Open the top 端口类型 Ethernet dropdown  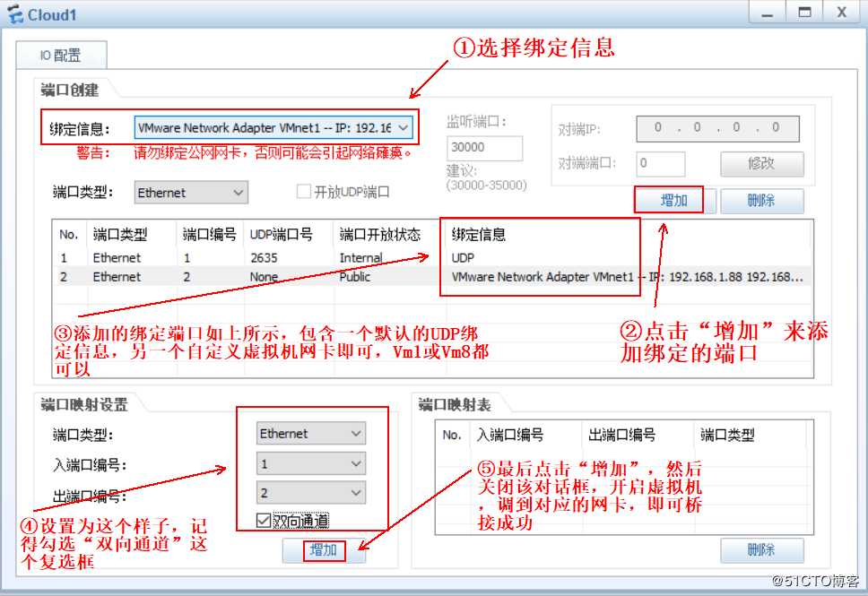pos(191,193)
